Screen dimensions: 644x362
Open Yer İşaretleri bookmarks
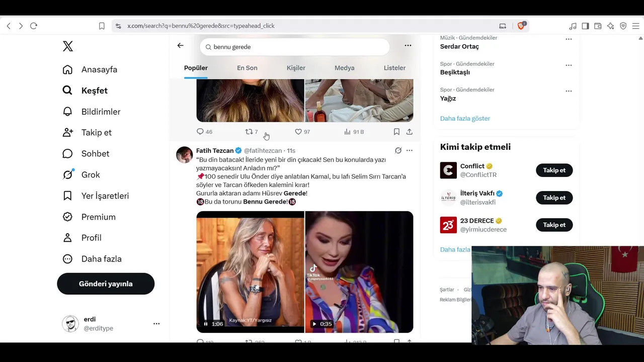[x=95, y=196]
